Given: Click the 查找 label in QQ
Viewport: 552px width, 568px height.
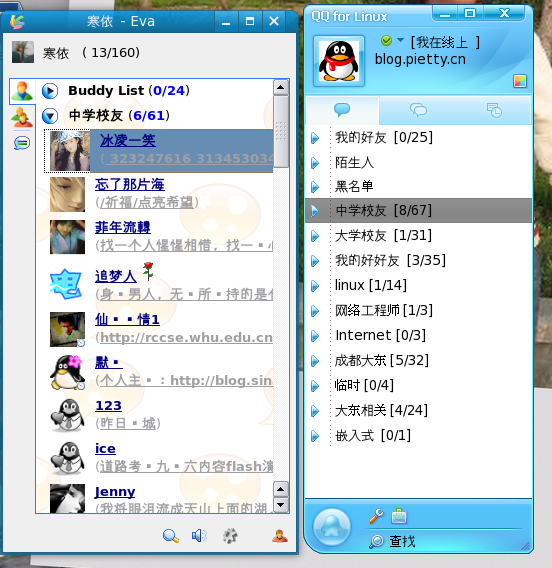Looking at the screenshot, I should coord(402,542).
